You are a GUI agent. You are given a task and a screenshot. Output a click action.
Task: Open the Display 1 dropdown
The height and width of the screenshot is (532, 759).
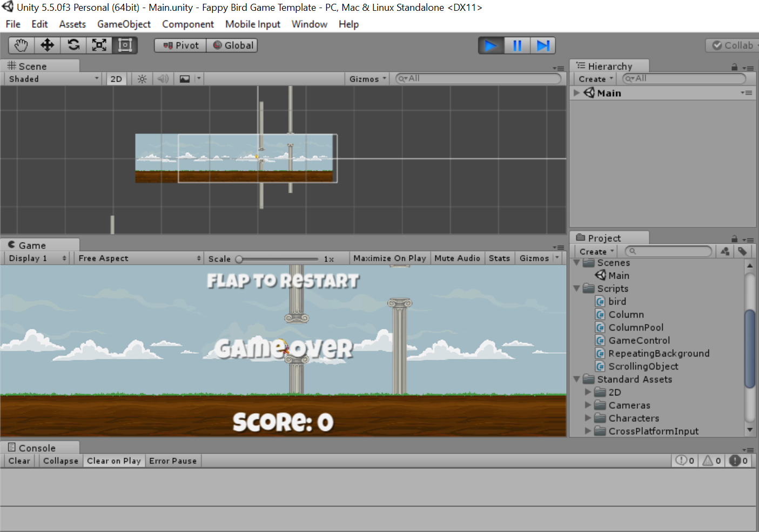(37, 258)
